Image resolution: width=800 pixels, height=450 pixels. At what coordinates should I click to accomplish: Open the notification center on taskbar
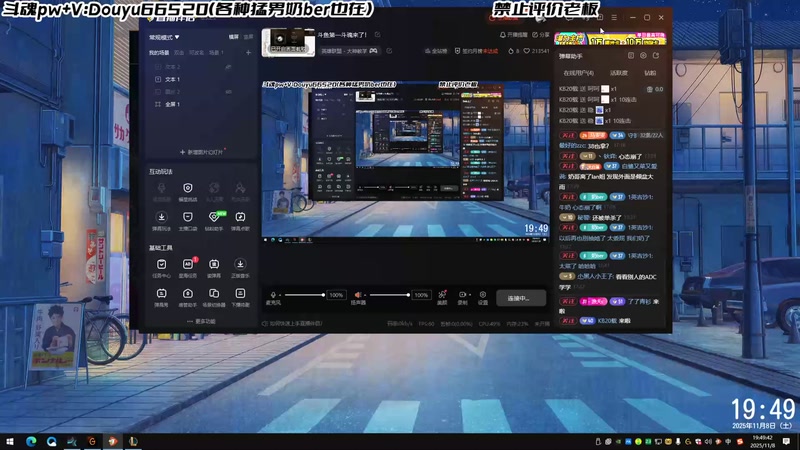(786, 441)
